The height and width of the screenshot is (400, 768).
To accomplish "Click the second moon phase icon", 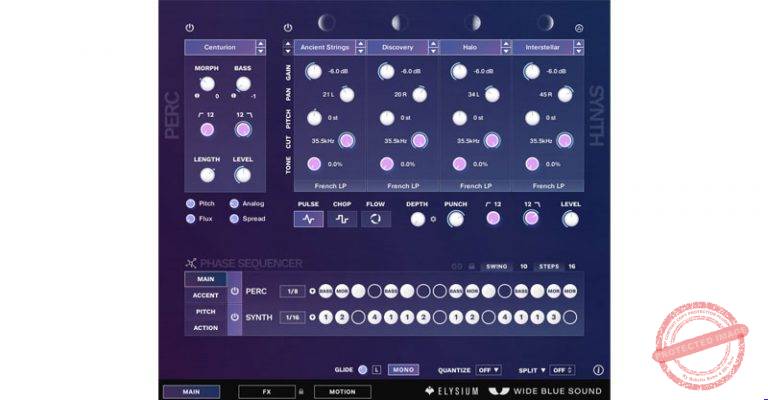I will click(x=399, y=23).
